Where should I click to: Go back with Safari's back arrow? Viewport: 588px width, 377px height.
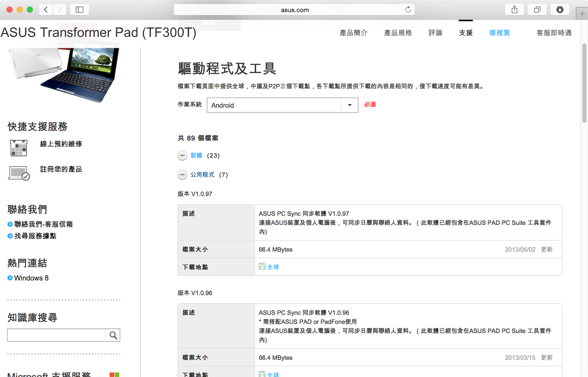(46, 10)
